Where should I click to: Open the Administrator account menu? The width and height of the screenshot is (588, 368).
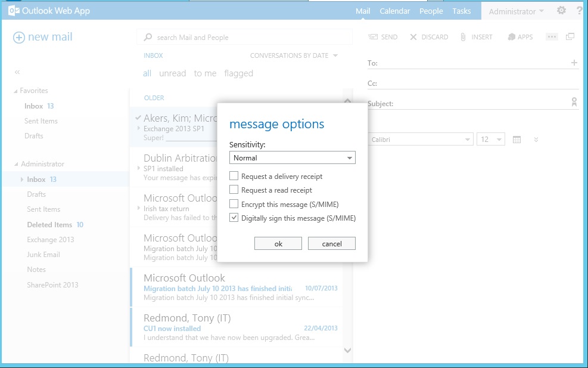click(516, 11)
